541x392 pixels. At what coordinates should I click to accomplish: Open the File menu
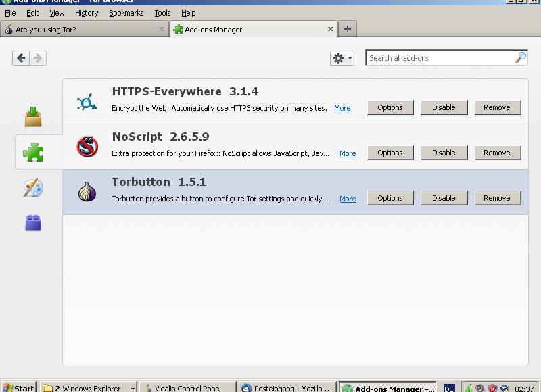pos(10,13)
